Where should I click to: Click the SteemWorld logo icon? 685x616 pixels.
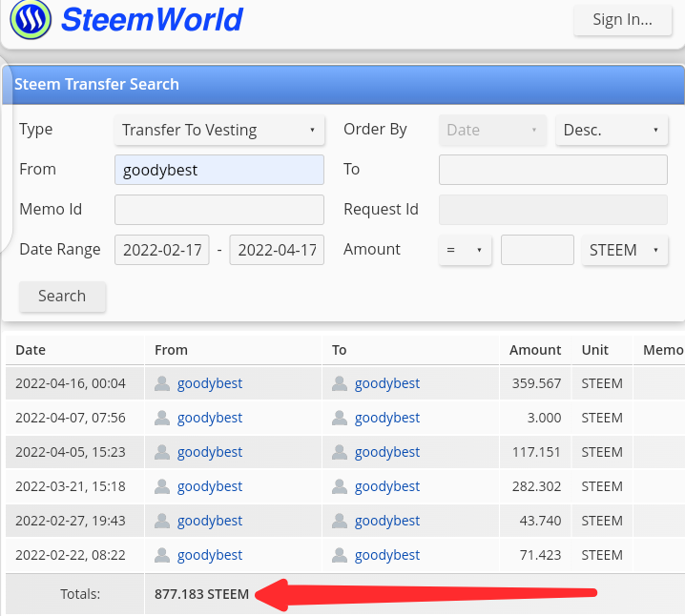pyautogui.click(x=31, y=20)
